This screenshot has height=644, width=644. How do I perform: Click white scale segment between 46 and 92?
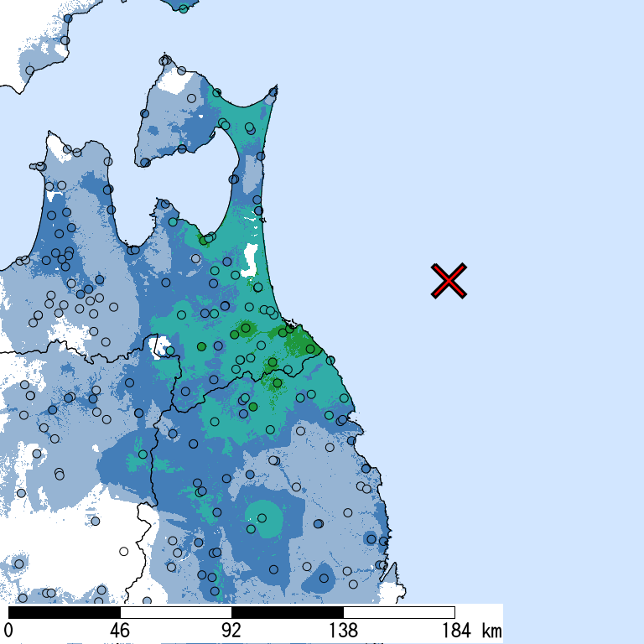(x=175, y=612)
